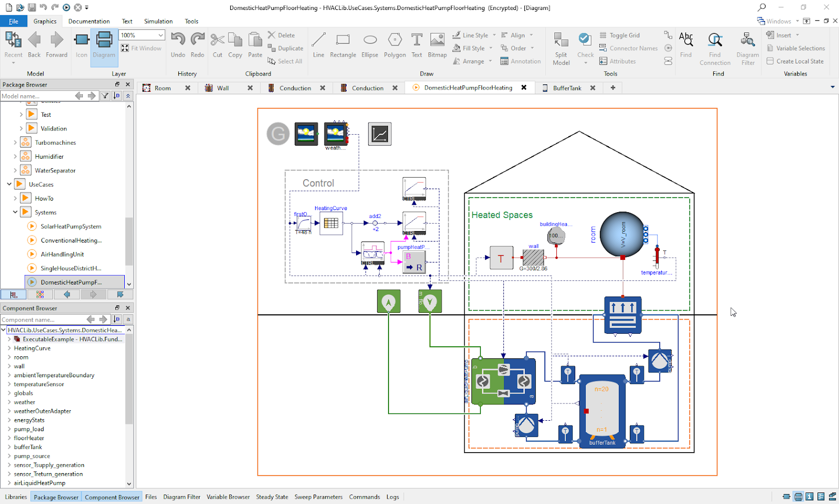Toggle Component Browser panel in status bar
The height and width of the screenshot is (504, 839).
112,497
